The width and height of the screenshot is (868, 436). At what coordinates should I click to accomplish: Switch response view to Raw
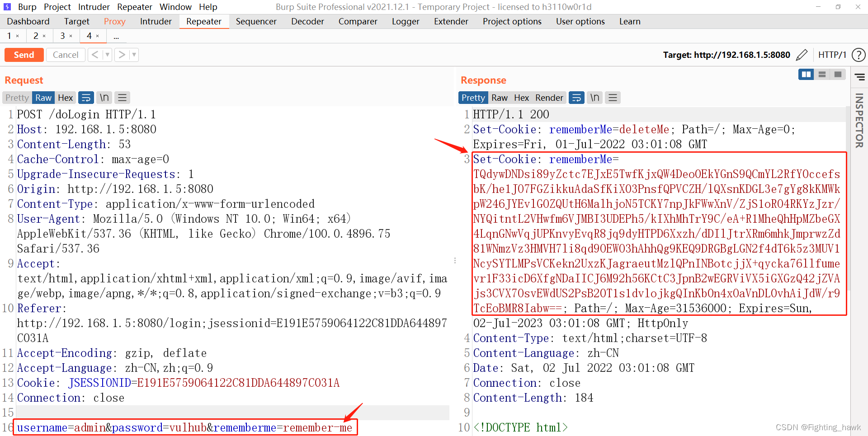tap(500, 98)
